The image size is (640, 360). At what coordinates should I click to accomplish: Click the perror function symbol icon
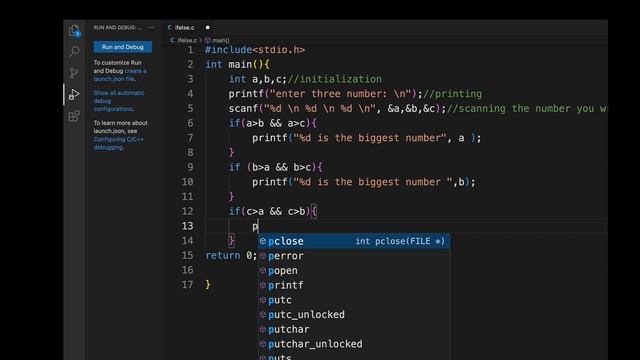(263, 256)
